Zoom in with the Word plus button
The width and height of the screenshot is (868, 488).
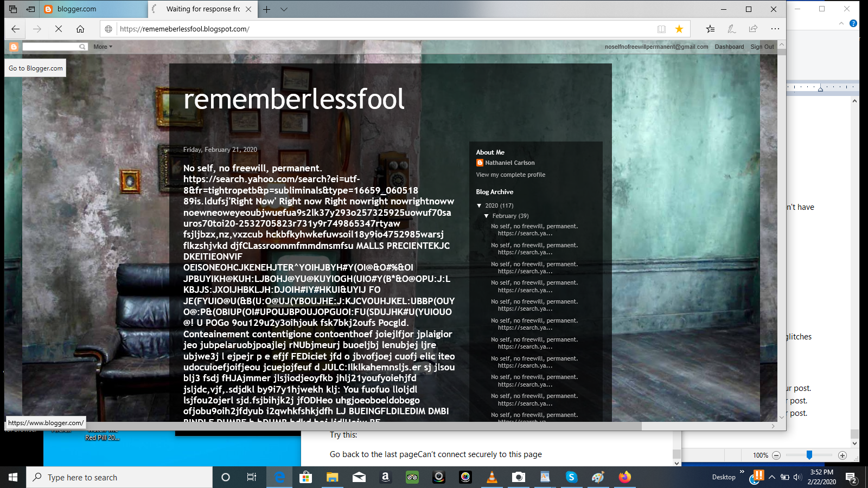[842, 455]
